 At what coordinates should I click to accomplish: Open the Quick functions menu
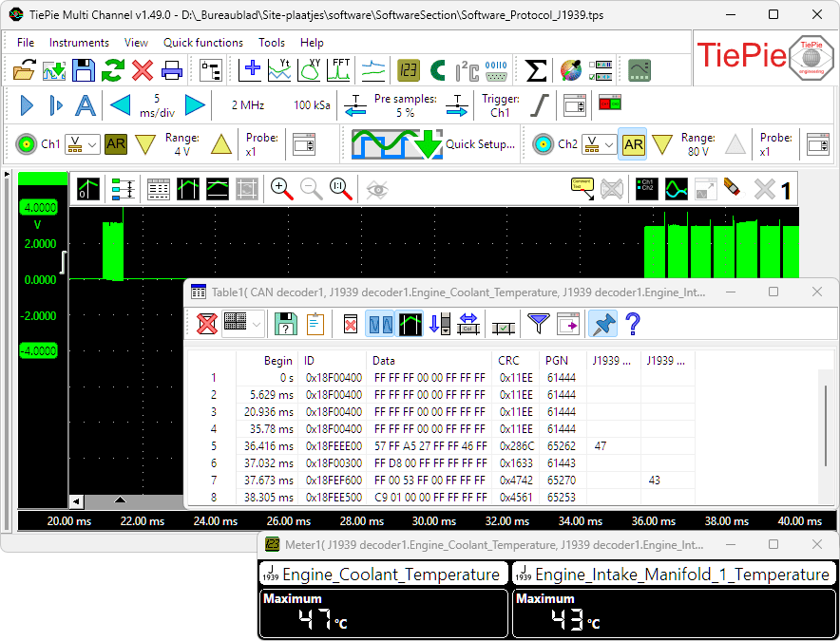(x=203, y=43)
